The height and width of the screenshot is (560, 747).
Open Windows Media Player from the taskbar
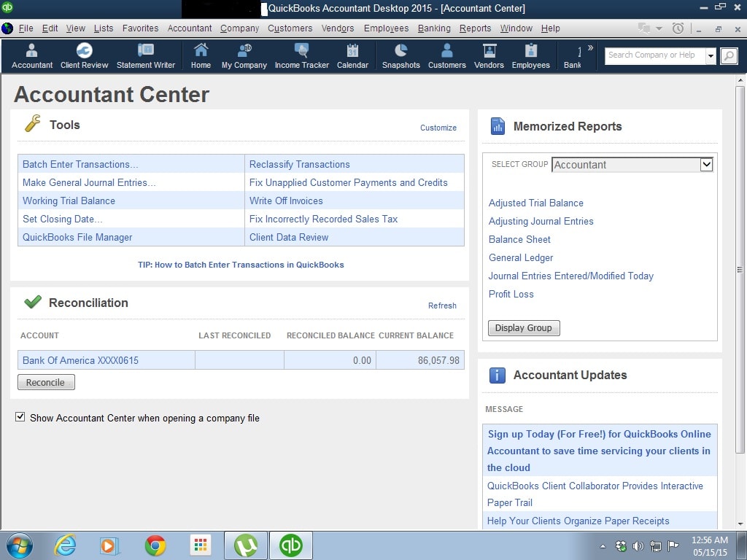(x=109, y=545)
